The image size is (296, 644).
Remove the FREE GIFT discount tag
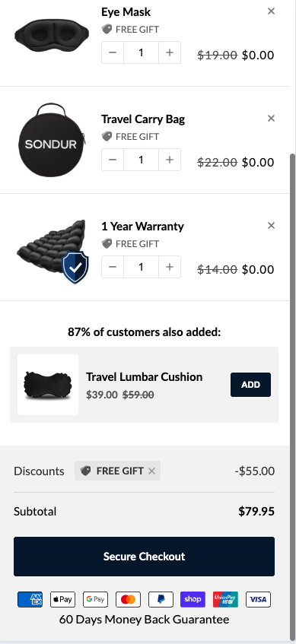pyautogui.click(x=151, y=471)
